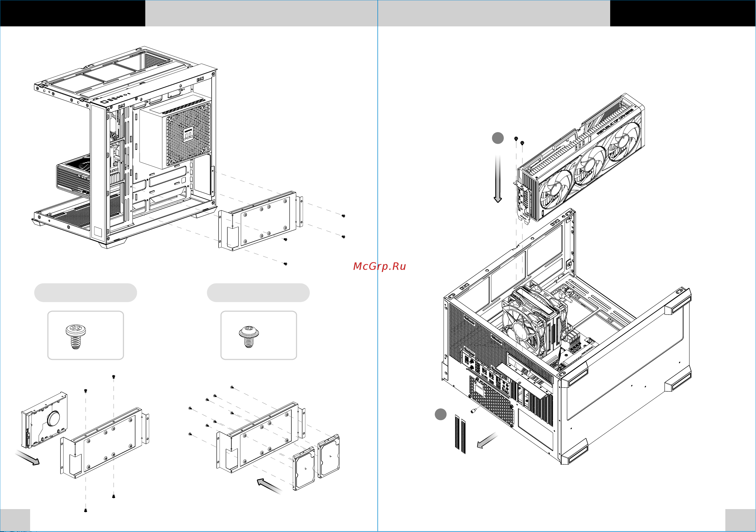The width and height of the screenshot is (756, 532).
Task: Click the left screw detail box
Action: 86,335
